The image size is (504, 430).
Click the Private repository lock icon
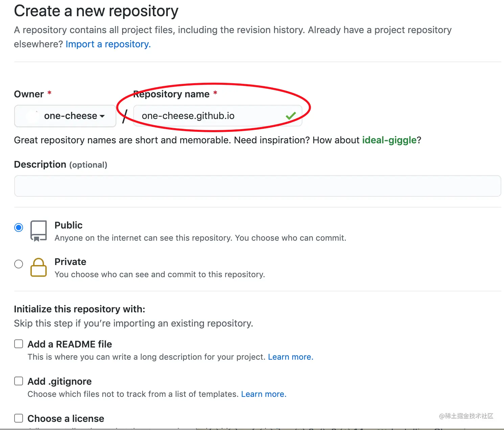coord(39,267)
